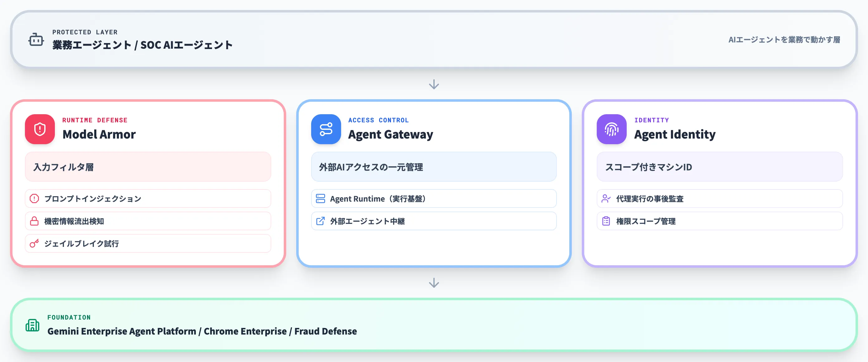Click the external link icon for 外部エージェント中継

coord(320,221)
